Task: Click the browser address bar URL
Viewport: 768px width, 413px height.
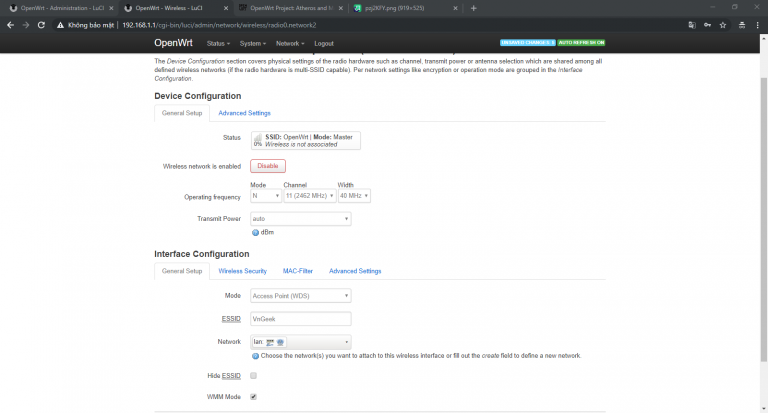Action: tap(219, 25)
